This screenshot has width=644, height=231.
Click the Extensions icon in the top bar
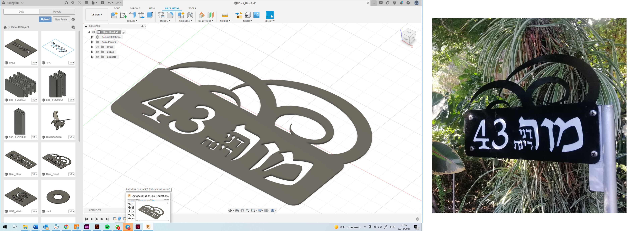click(388, 3)
